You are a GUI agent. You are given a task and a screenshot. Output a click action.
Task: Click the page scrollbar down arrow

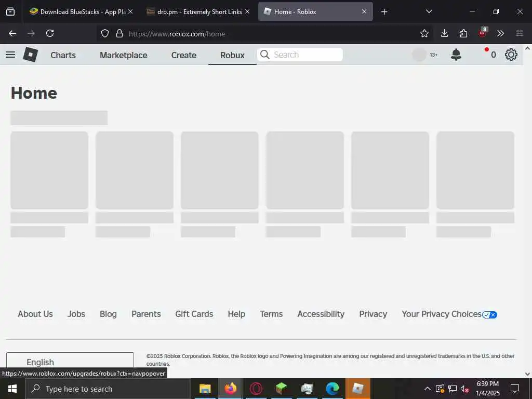[x=527, y=374]
